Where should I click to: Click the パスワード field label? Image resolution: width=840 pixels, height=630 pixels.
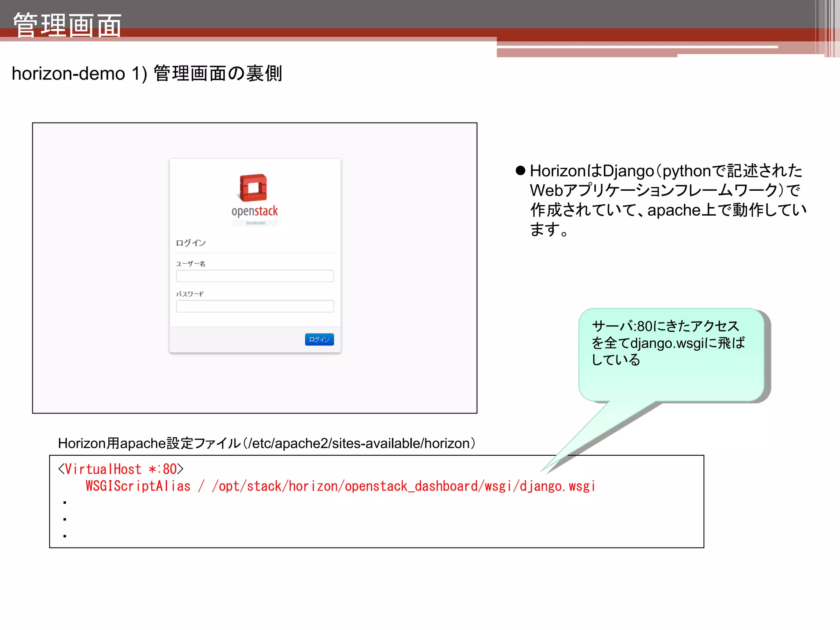point(190,294)
